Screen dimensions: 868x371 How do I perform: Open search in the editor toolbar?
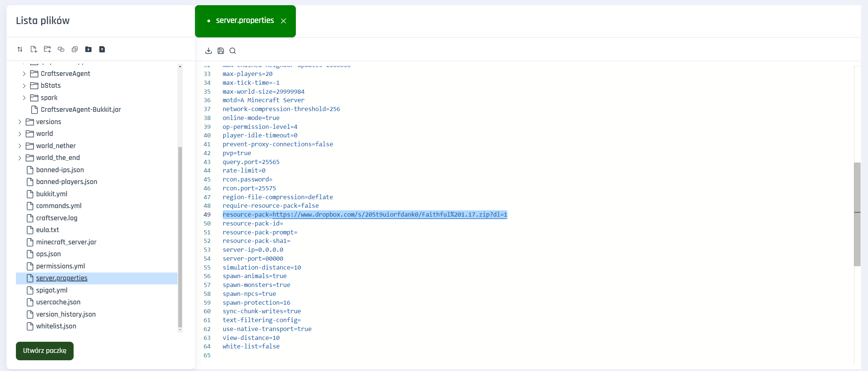point(233,51)
